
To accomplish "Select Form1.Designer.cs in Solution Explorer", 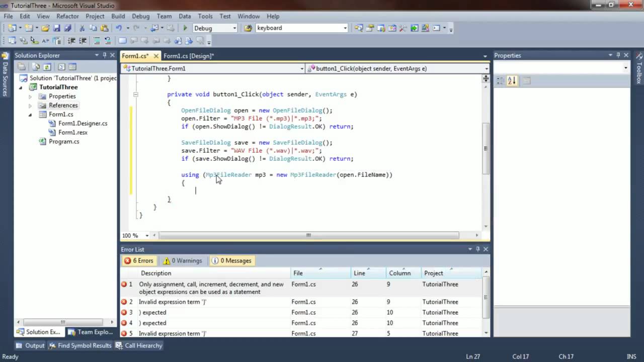I will click(83, 124).
